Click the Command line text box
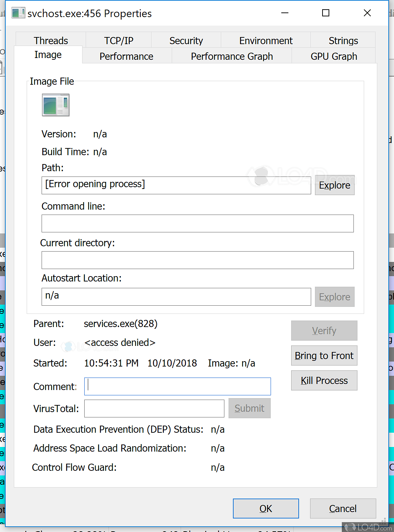Image resolution: width=394 pixels, height=532 pixels. coord(197,223)
